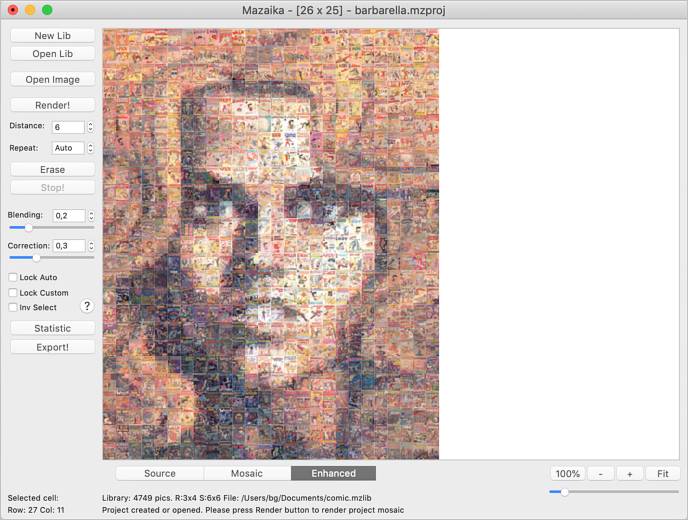Click the Repeat stepper arrows
This screenshot has height=520, width=688.
click(x=90, y=148)
